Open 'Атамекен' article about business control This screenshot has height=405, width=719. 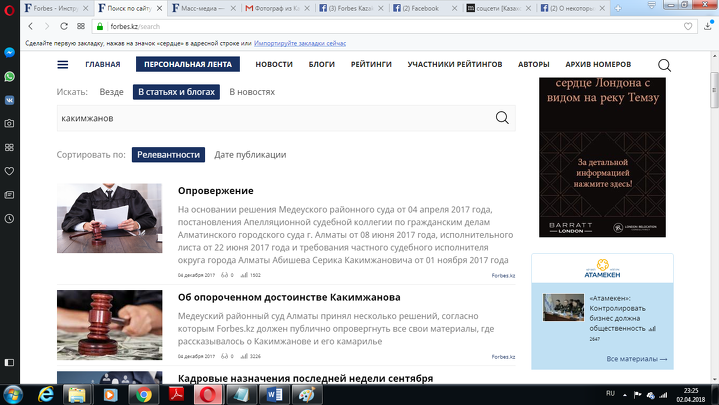coord(618,313)
